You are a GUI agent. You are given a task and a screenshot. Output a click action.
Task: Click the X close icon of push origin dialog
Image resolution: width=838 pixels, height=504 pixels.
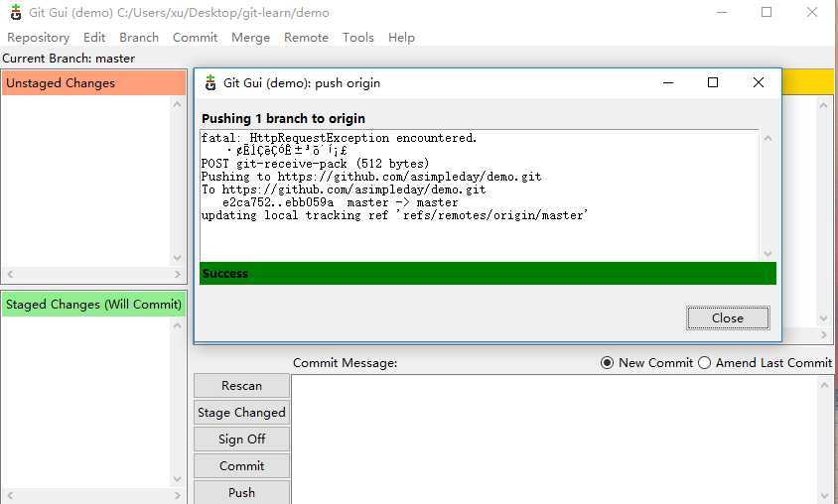[758, 82]
